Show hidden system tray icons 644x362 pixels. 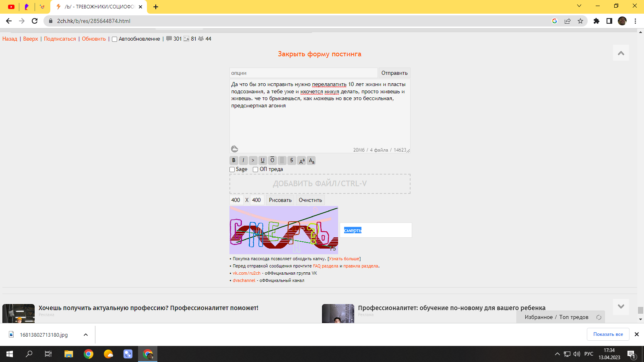click(x=557, y=354)
